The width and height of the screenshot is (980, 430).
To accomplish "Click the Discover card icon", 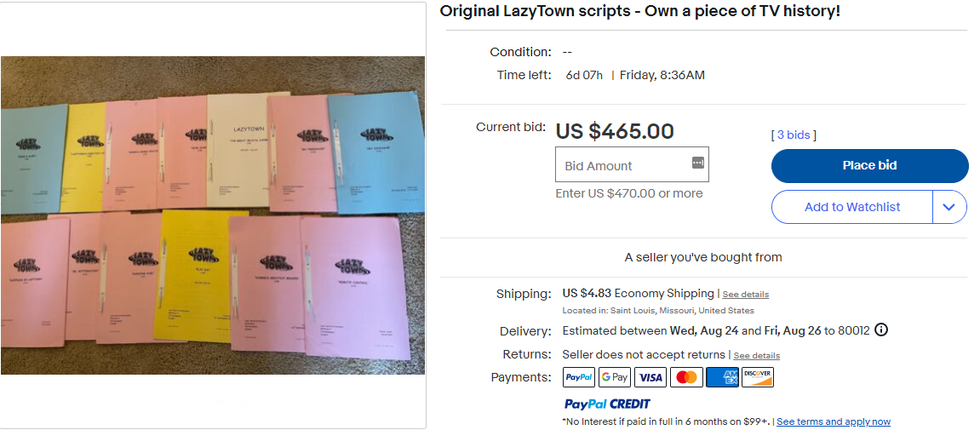I will 758,377.
